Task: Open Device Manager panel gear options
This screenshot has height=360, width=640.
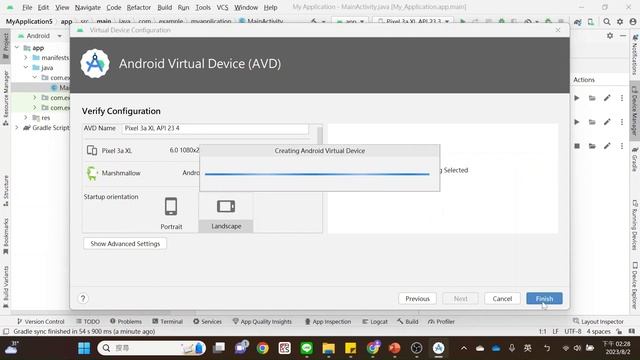Action: pyautogui.click(x=610, y=36)
